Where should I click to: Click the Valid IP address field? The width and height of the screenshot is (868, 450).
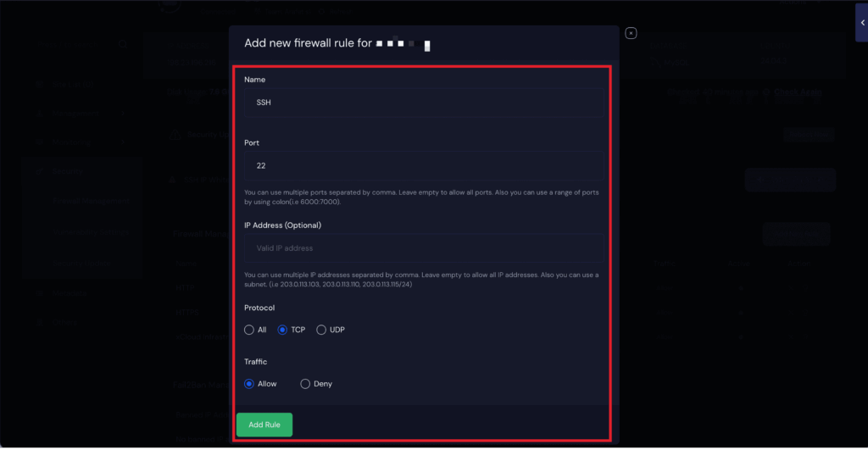[x=424, y=248]
